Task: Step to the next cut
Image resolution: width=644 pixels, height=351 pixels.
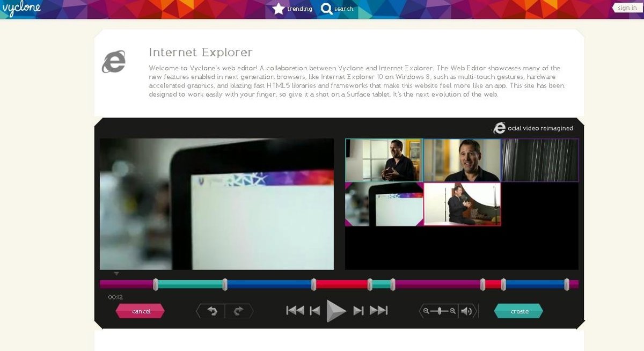Action: pos(358,311)
